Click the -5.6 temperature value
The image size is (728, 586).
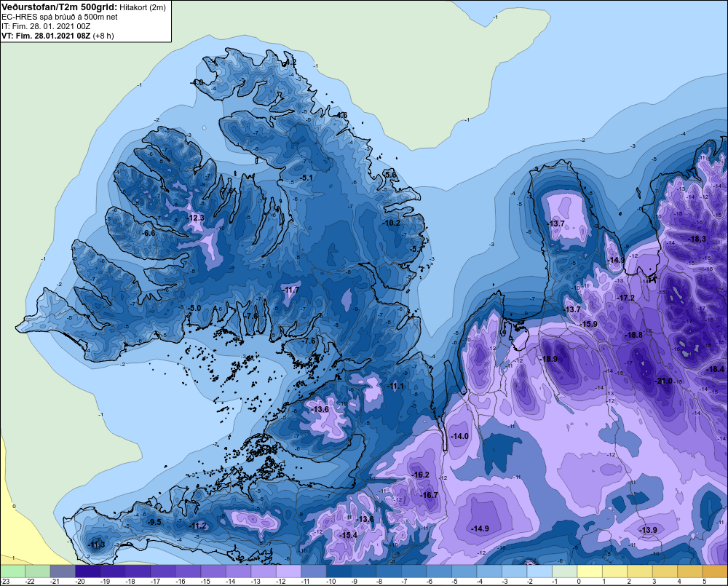click(x=392, y=175)
